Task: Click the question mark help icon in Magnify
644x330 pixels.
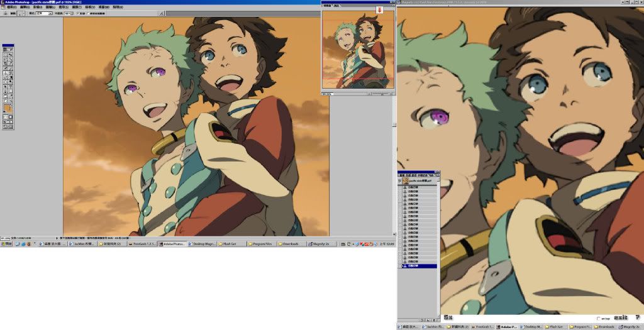Action: [x=637, y=317]
